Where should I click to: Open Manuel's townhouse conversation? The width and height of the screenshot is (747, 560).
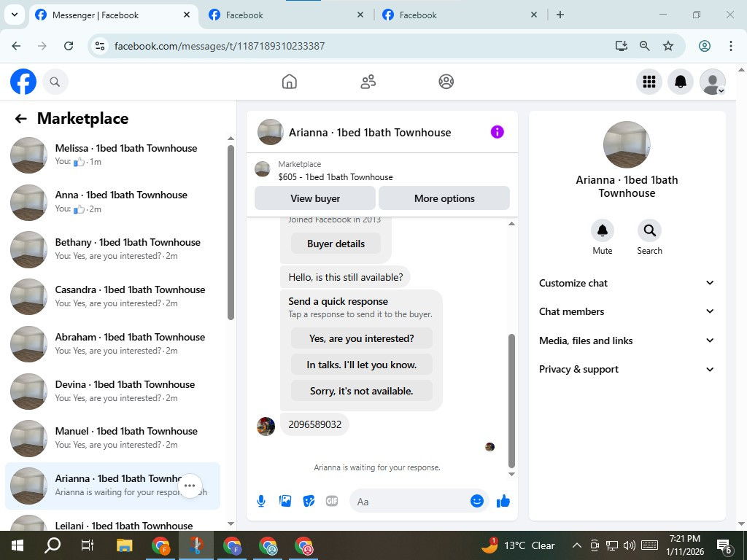pyautogui.click(x=113, y=438)
